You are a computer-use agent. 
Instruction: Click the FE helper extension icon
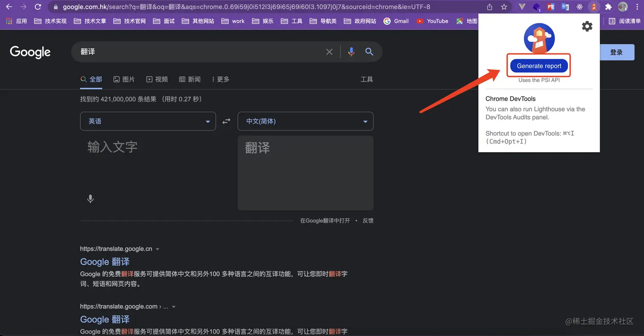point(551,7)
